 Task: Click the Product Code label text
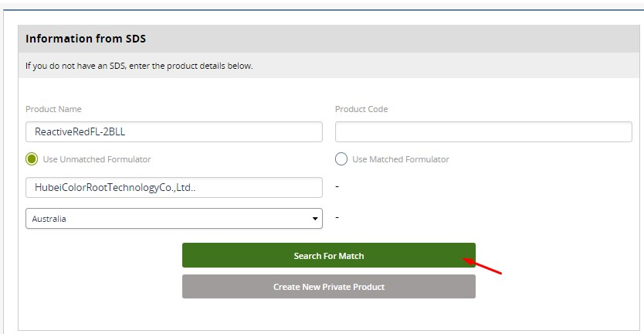[361, 109]
